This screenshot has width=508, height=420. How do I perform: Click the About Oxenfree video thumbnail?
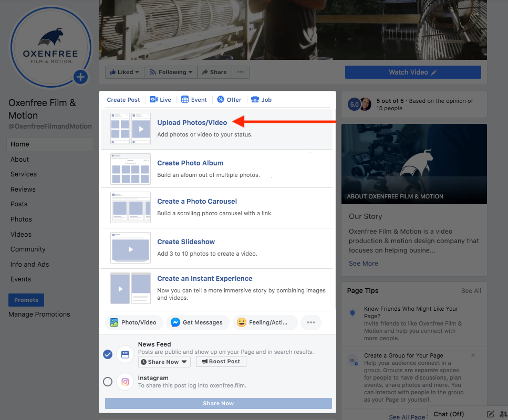(x=414, y=164)
